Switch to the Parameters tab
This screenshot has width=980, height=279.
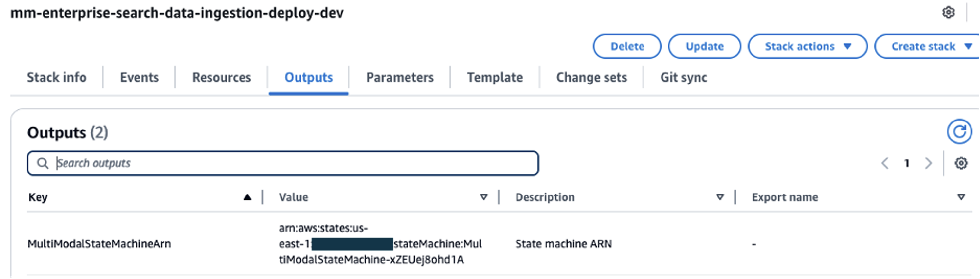tap(399, 77)
